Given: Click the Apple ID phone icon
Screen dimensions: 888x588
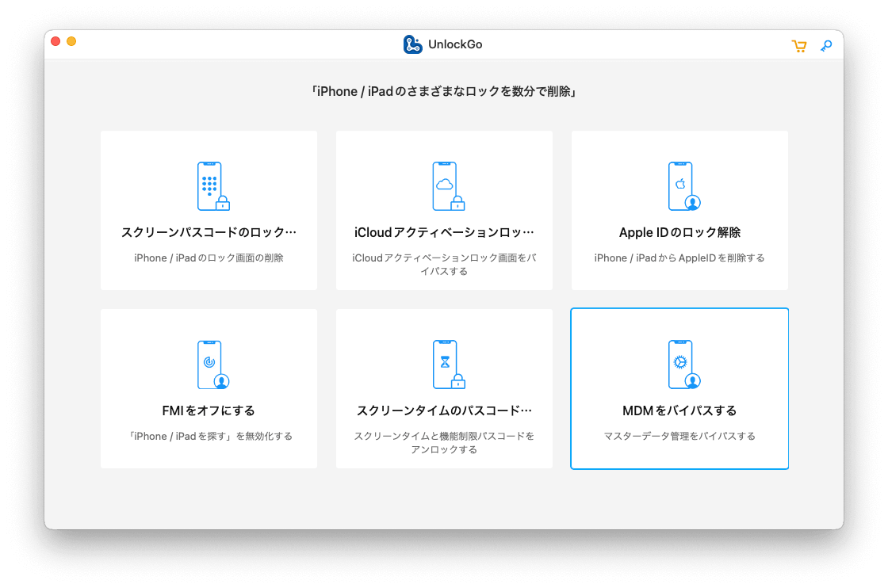Looking at the screenshot, I should click(x=684, y=186).
